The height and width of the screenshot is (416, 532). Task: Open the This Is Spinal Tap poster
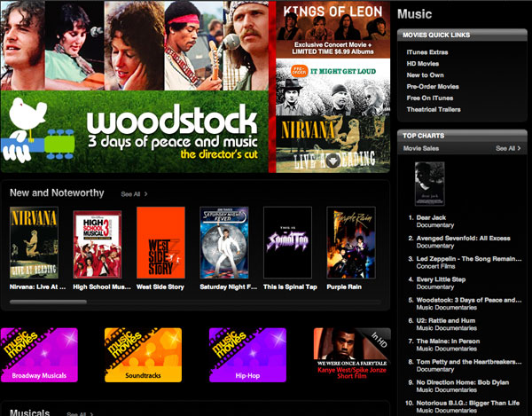click(287, 243)
